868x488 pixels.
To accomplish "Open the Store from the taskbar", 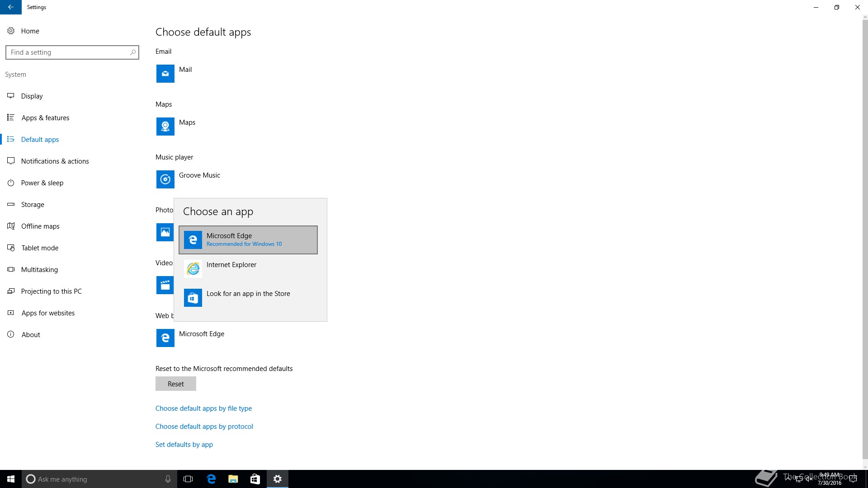I will 255,479.
